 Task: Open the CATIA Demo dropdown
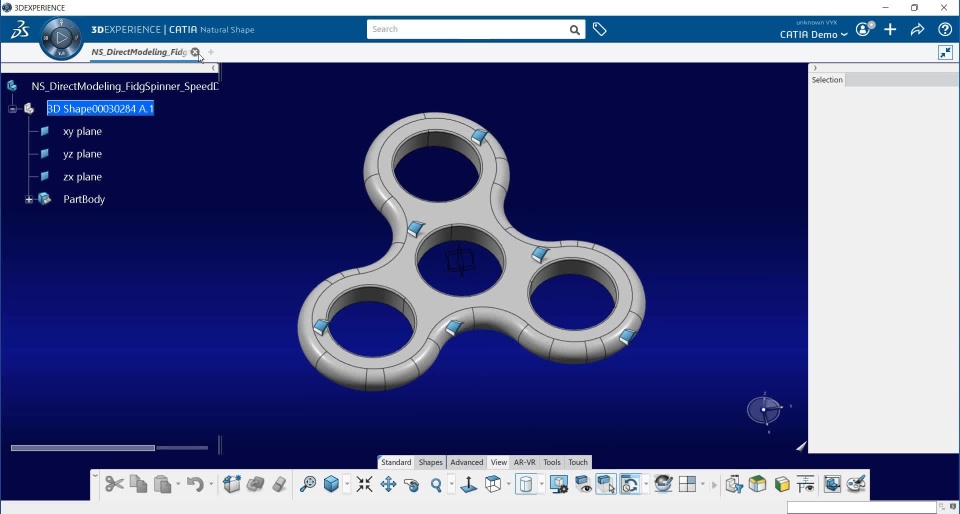click(x=814, y=34)
